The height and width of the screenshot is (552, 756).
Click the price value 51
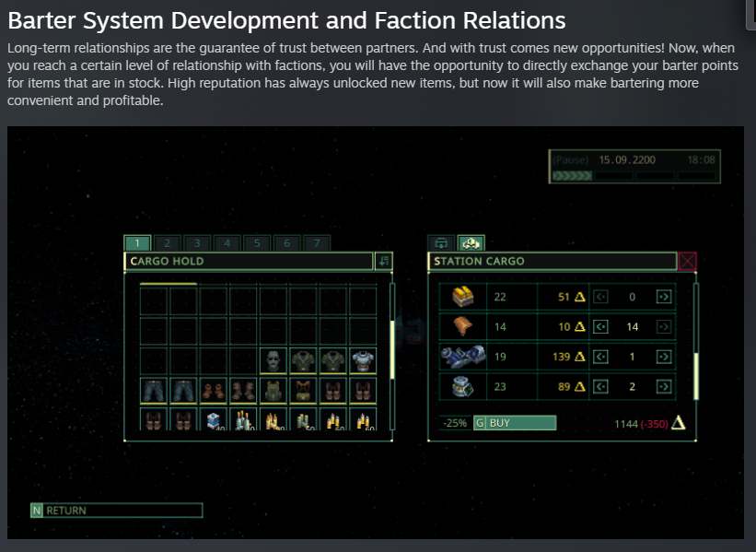tap(564, 297)
